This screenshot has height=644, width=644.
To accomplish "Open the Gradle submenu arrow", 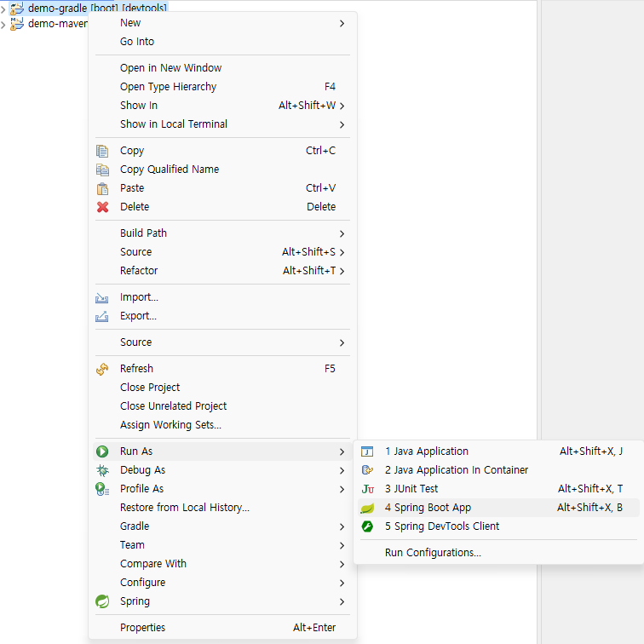I will (x=342, y=527).
